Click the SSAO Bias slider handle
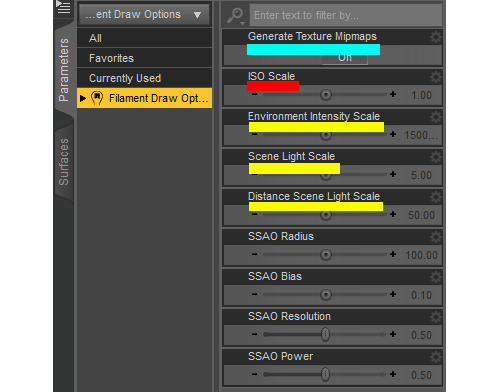The height and width of the screenshot is (392, 500). 326,295
